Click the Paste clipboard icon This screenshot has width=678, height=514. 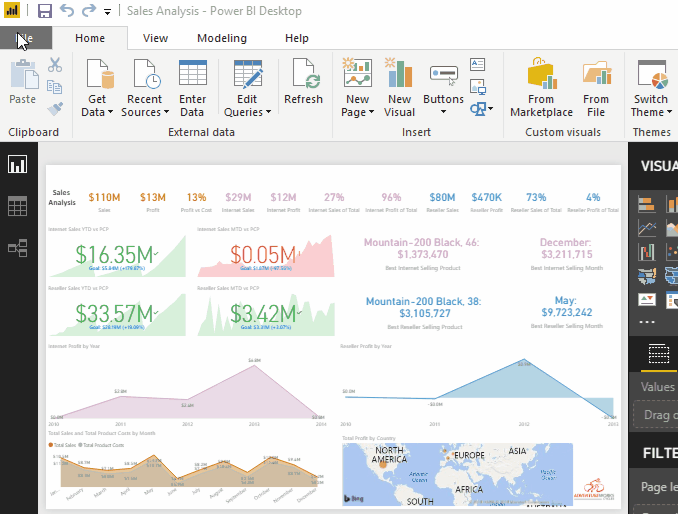[x=24, y=75]
